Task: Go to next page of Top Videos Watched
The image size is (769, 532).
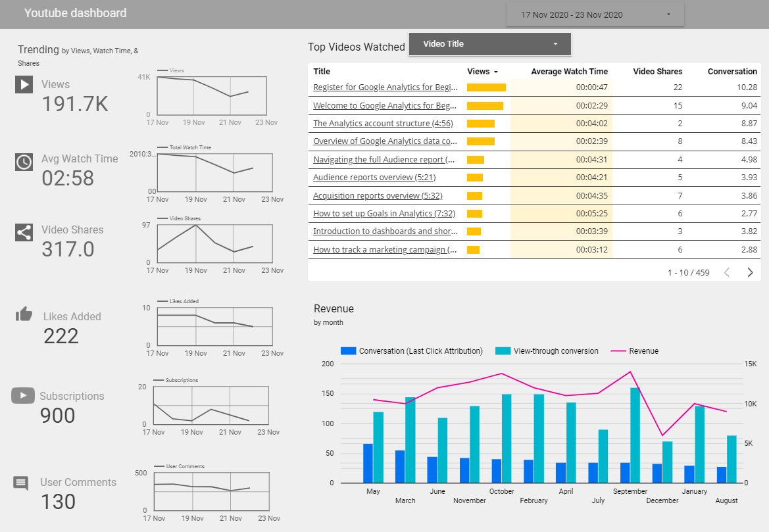Action: click(749, 272)
